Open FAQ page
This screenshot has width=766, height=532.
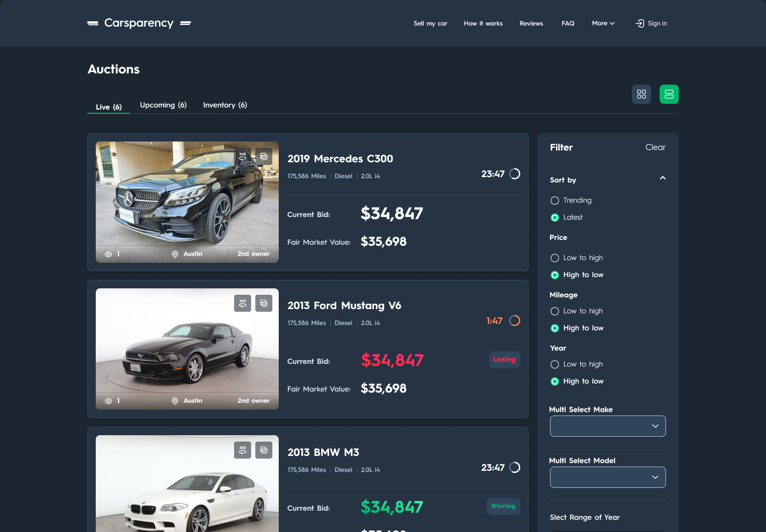568,23
